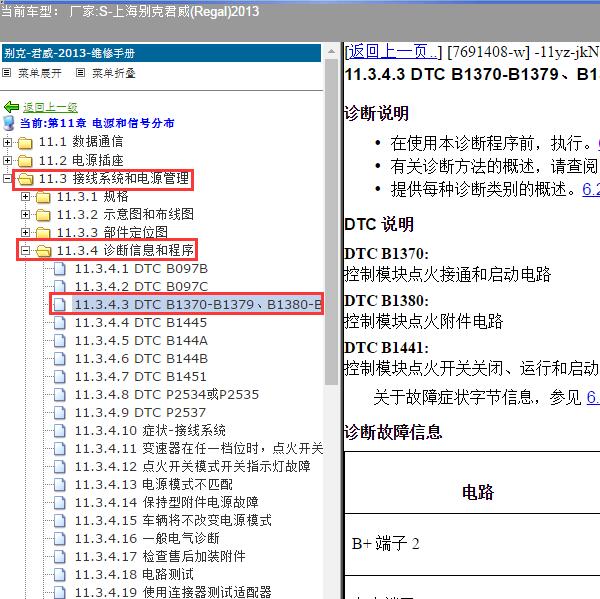Open 11.3.4.6 DTC B144B page

pos(141,359)
